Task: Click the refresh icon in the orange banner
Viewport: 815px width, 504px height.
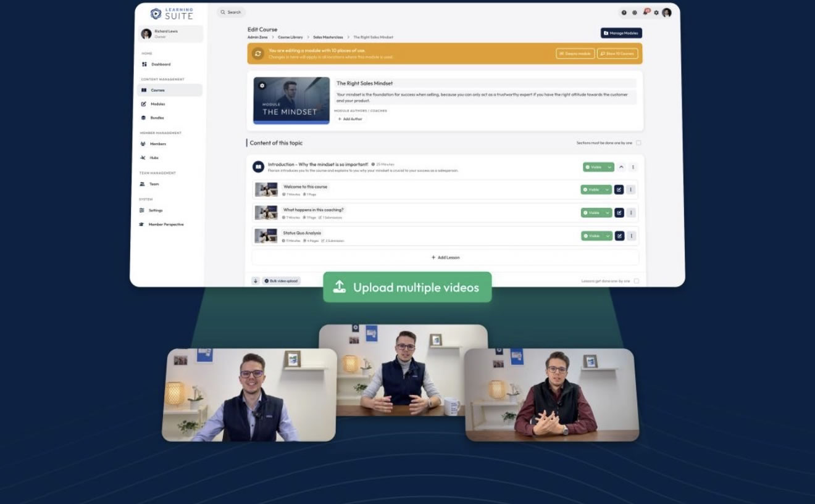Action: coord(258,54)
